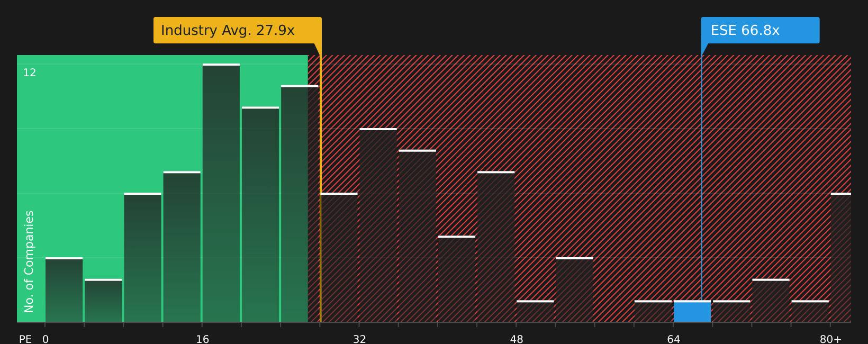Select the bar for PE 28 to 32
This screenshot has width=868, height=344.
pos(339,258)
